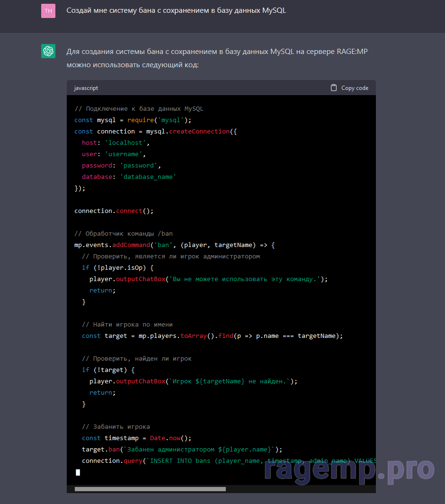Click the line const target = mp.players.toArray()
Image resolution: width=445 pixels, height=504 pixels.
point(212,336)
